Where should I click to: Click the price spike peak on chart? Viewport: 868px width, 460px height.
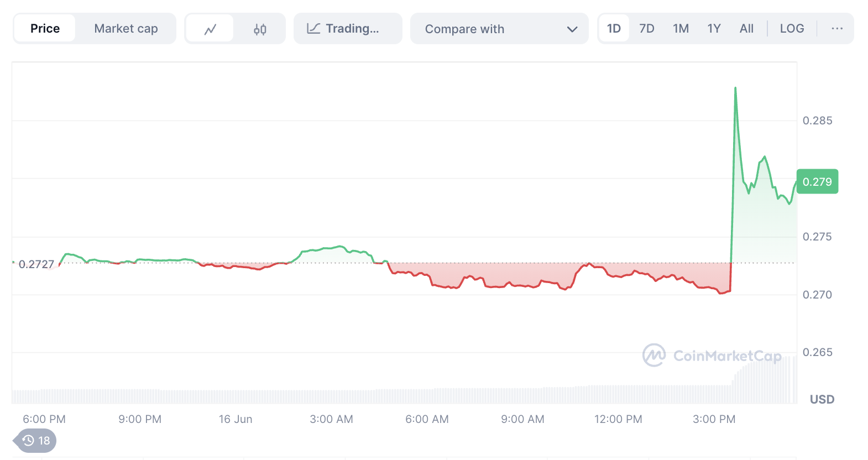(735, 88)
